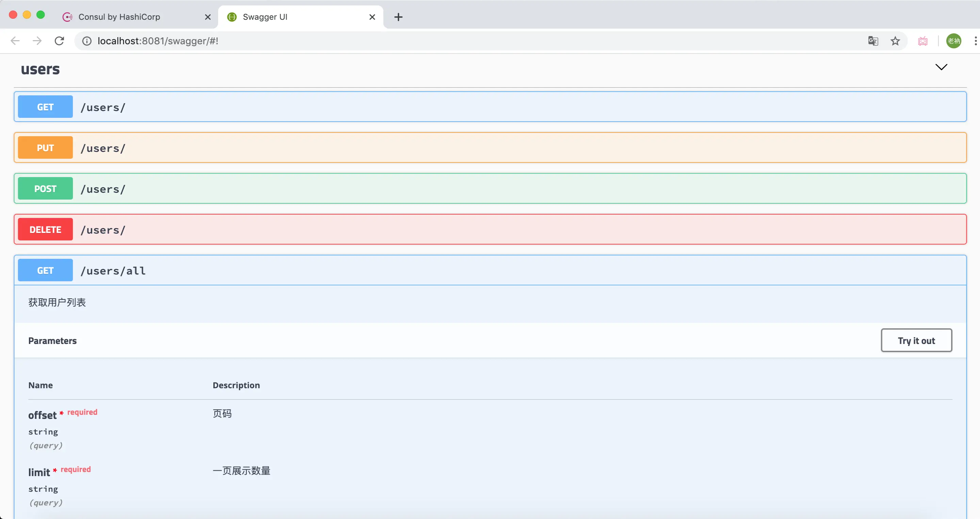The image size is (980, 519).
Task: Bookmark page with the star icon
Action: [x=895, y=41]
